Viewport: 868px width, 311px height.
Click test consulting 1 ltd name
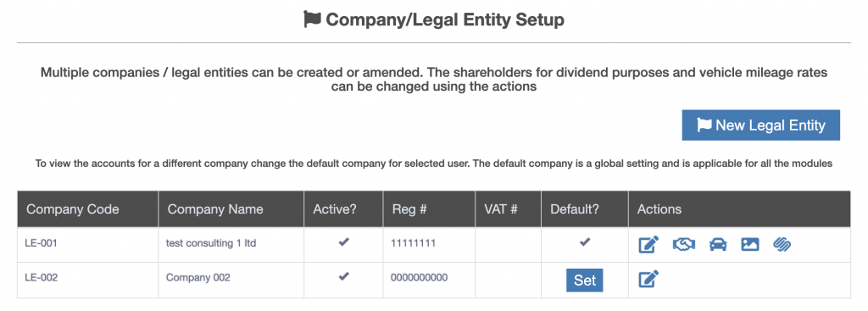(x=211, y=242)
